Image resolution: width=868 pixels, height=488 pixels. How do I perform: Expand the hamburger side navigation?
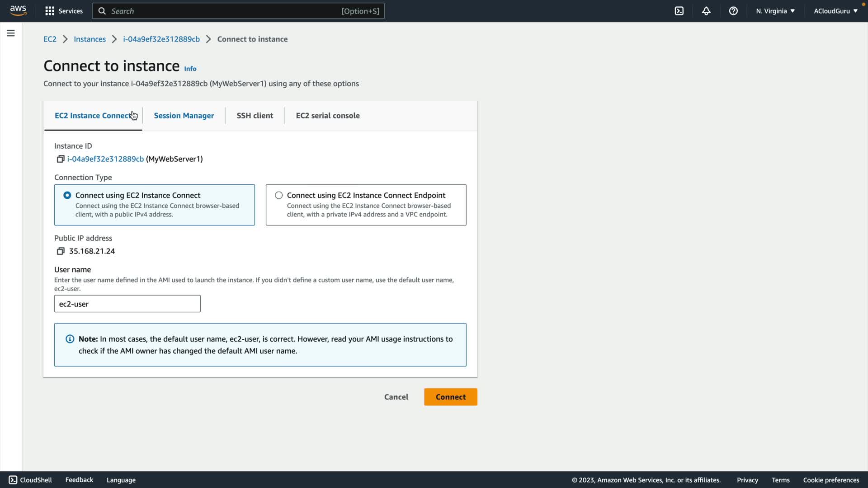tap(11, 33)
